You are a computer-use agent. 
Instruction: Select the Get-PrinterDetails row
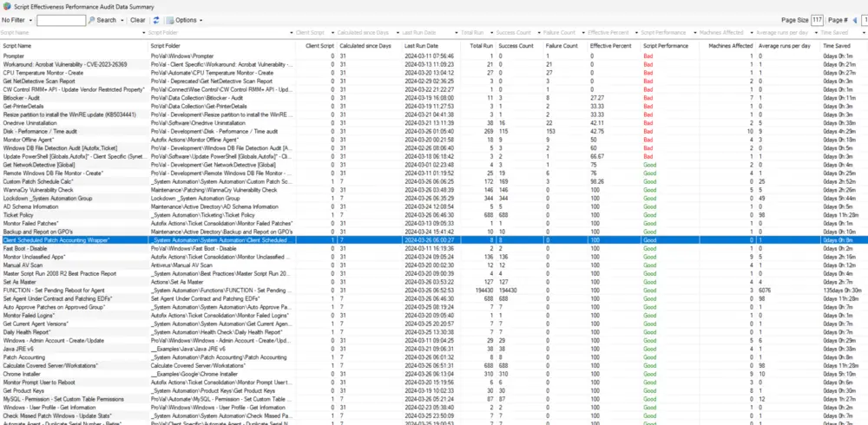point(434,106)
